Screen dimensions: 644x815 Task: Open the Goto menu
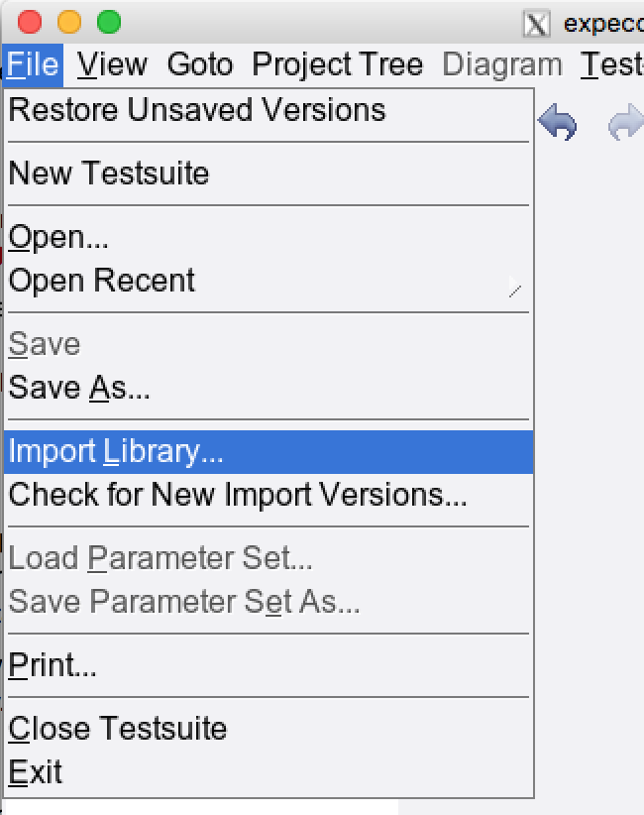[199, 64]
